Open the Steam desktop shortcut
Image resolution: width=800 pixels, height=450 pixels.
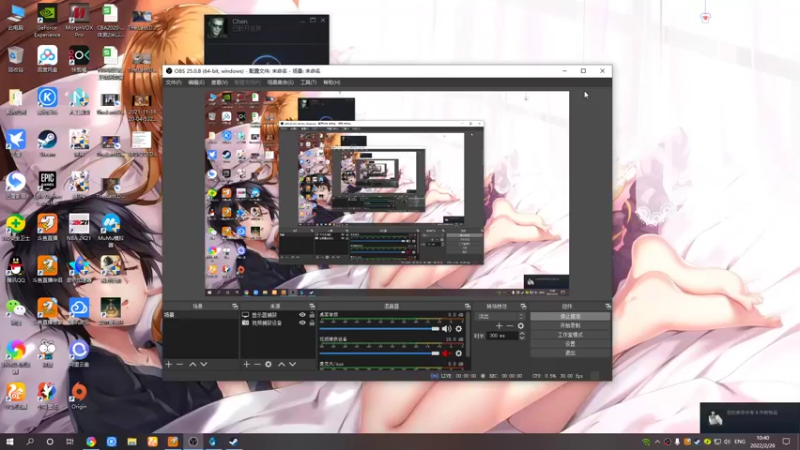tap(47, 143)
